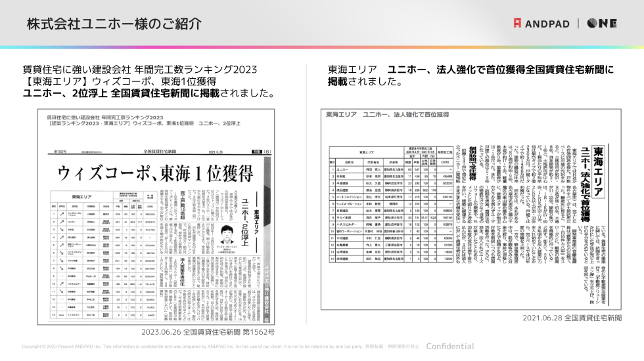Select right heading ユニホー、法人強化で首位獲得
The width and height of the screenshot is (644, 361).
click(455, 70)
